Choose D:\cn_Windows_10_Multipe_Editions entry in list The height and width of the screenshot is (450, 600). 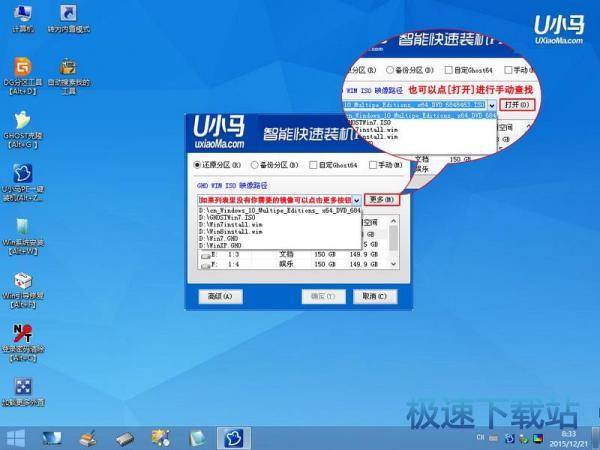[280, 210]
